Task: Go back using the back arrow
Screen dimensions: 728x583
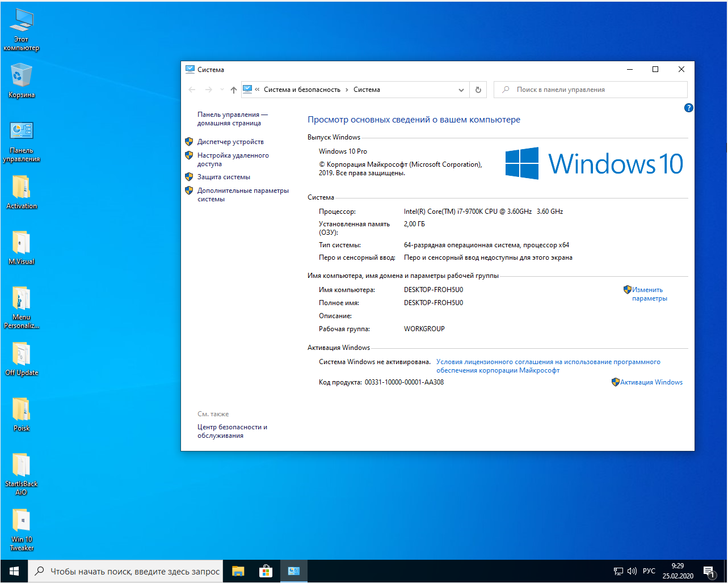Action: (x=192, y=90)
